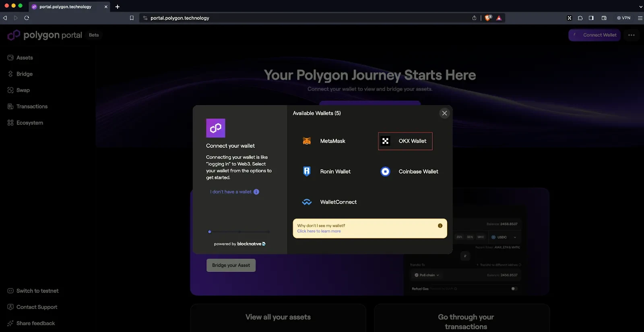644x332 pixels.
Task: Click the Brave Rewards triangle icon
Action: coord(499,18)
